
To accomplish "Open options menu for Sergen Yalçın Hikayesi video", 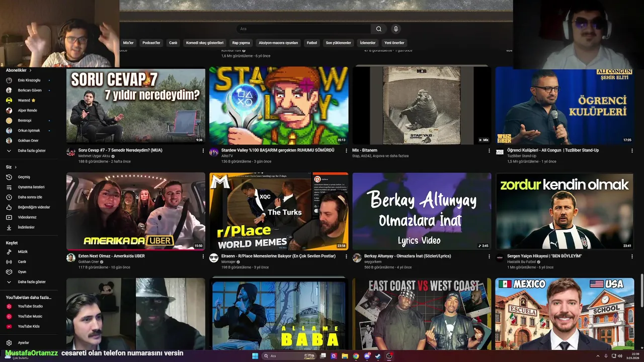I will coord(631,256).
